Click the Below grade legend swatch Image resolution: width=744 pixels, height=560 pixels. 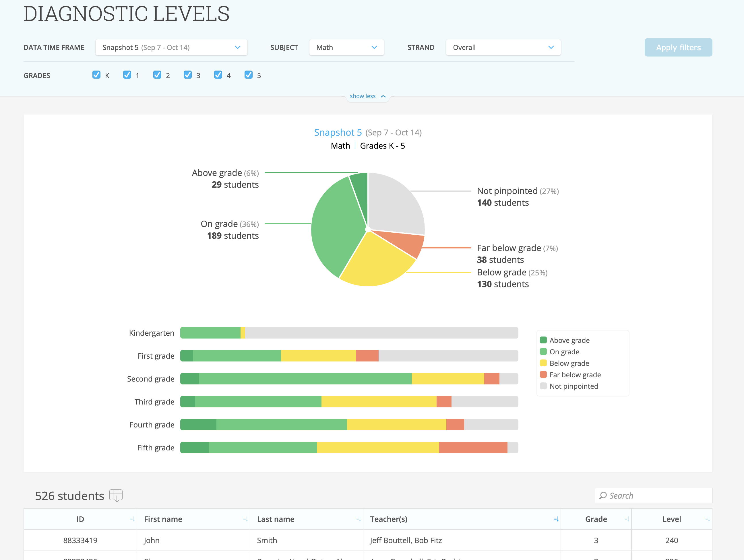click(543, 363)
